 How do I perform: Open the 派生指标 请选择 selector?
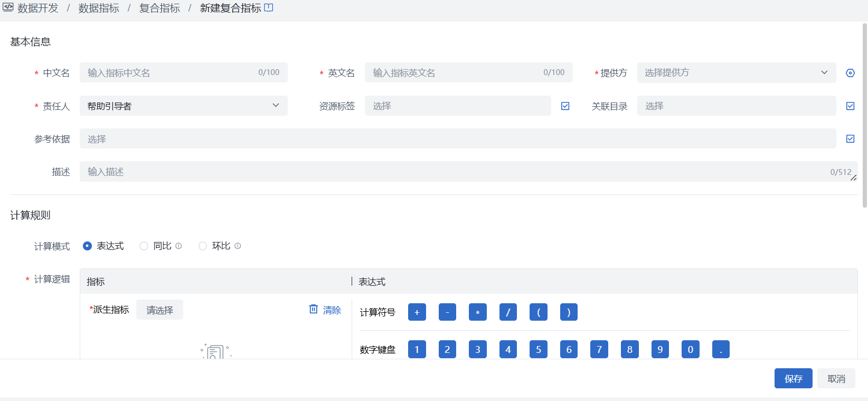pyautogui.click(x=159, y=310)
